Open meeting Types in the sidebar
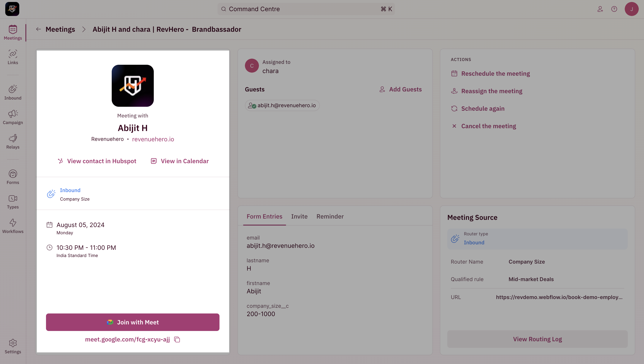Viewport: 644px width, 364px height. tap(13, 201)
